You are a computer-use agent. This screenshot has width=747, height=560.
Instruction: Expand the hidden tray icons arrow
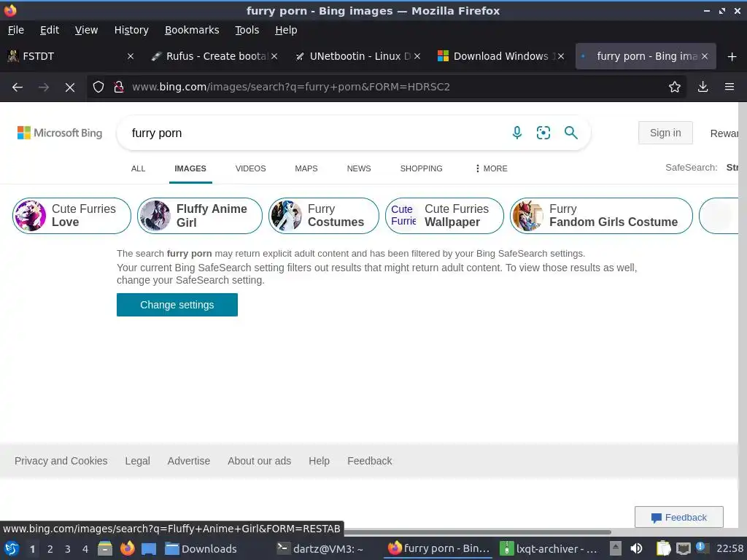tap(616, 548)
